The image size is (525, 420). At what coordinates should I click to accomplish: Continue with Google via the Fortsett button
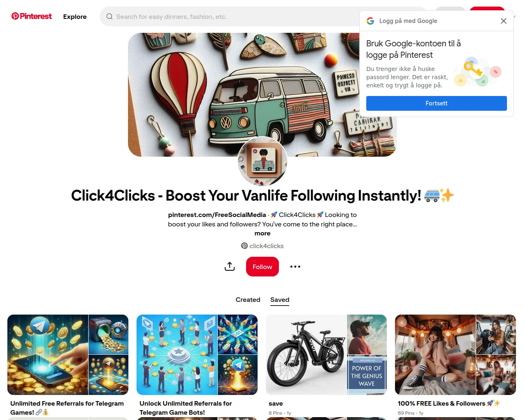(436, 103)
